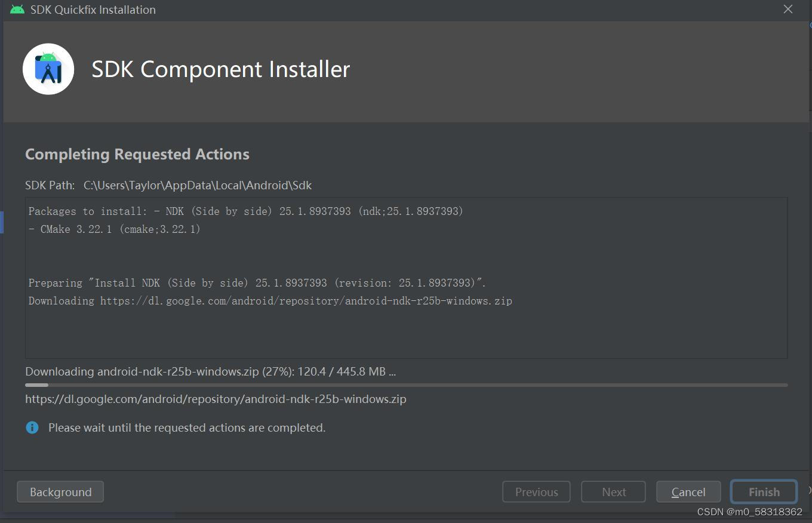The height and width of the screenshot is (523, 812).
Task: Click the SDK path C:\Users\Taylor\AppData text
Action: (198, 185)
